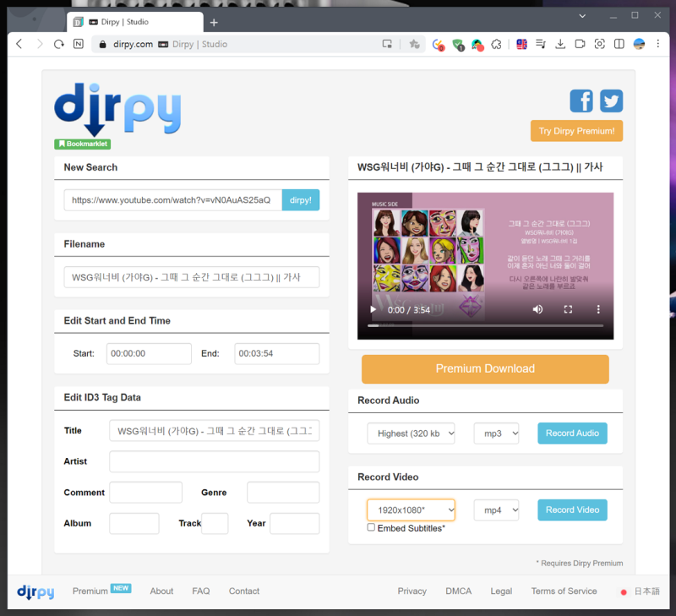Image resolution: width=676 pixels, height=616 pixels.
Task: Click Try Dirpy Premium! button
Action: (576, 131)
